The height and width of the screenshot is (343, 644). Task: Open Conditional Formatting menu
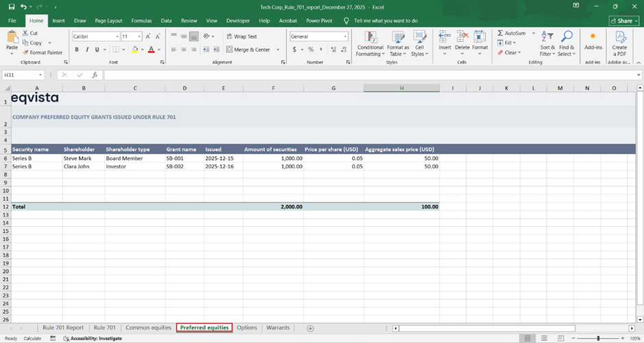click(x=370, y=43)
